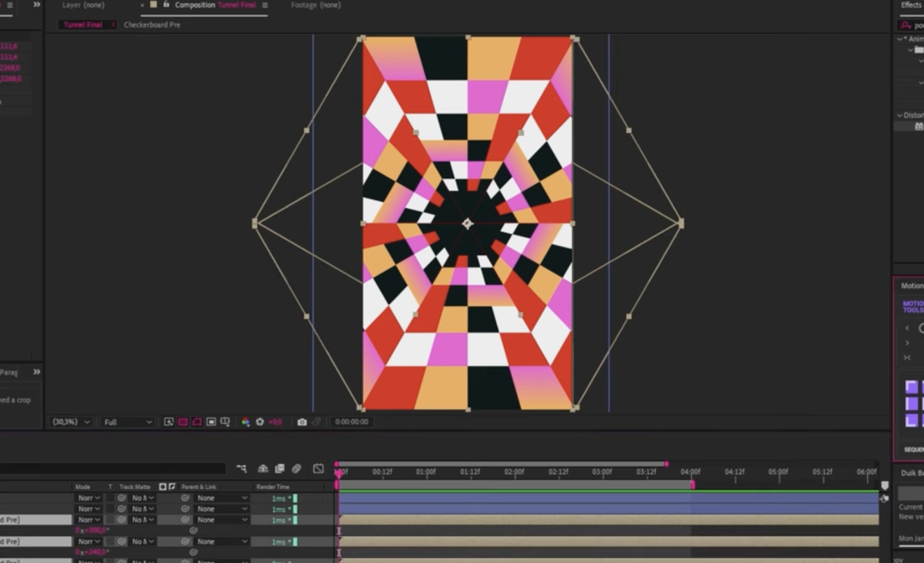Viewport: 924px width, 563px height.
Task: Click the comp marker bin icon
Action: click(884, 485)
